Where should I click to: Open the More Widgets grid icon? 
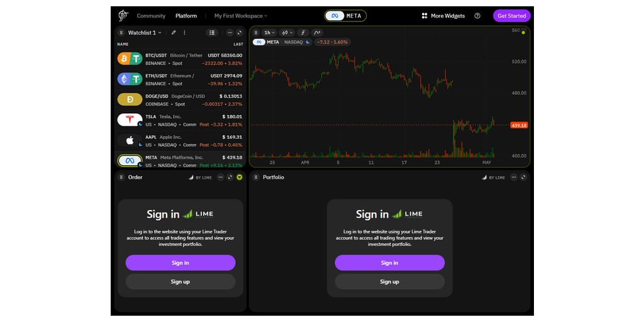[425, 16]
